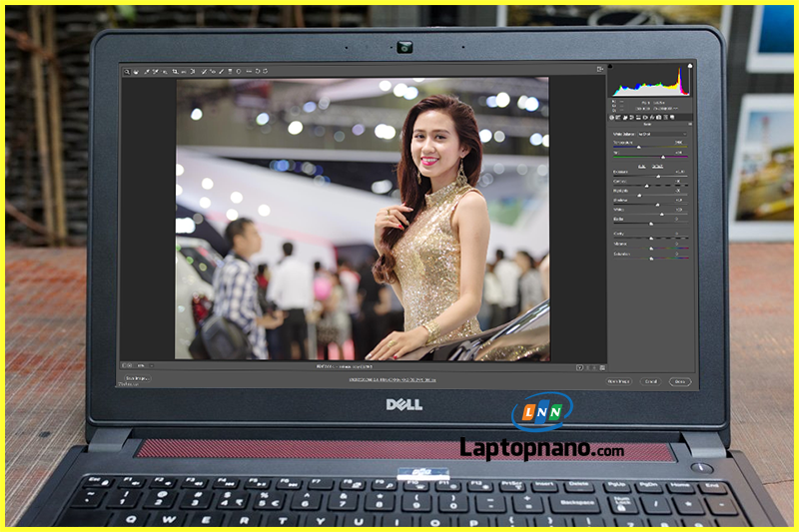The height and width of the screenshot is (532, 799).
Task: Click the Default tone link
Action: point(658,167)
